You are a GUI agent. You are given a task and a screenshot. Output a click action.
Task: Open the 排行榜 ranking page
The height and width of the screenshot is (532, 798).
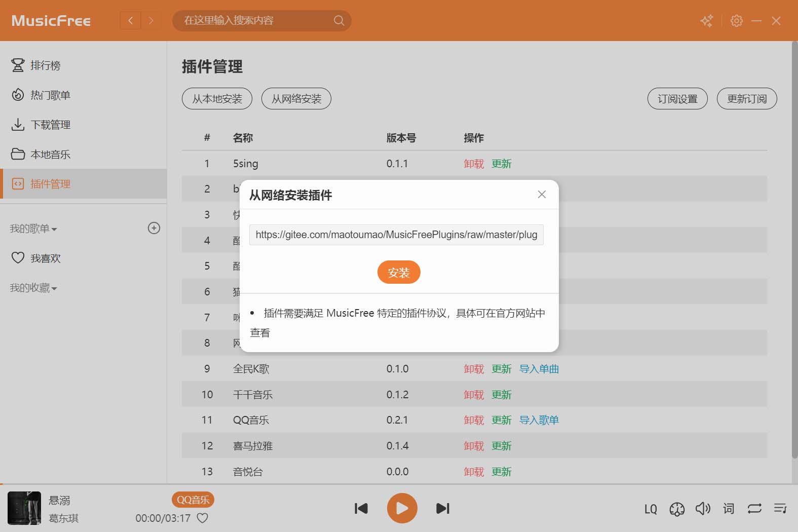coord(83,65)
